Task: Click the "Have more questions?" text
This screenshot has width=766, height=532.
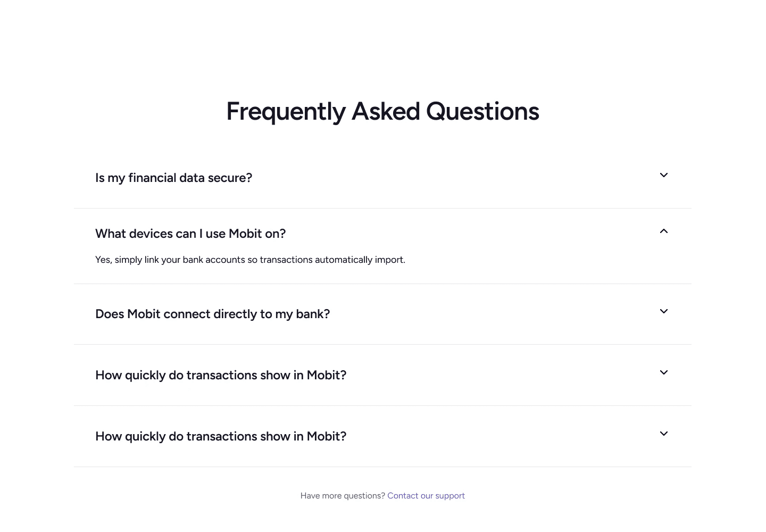Action: pos(343,496)
